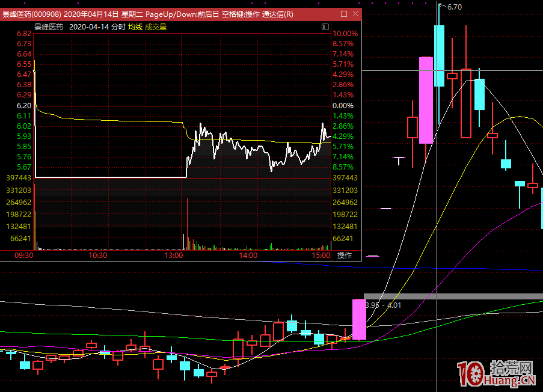Click the 0.00% percentage axis label
The height and width of the screenshot is (392, 543).
[x=343, y=106]
